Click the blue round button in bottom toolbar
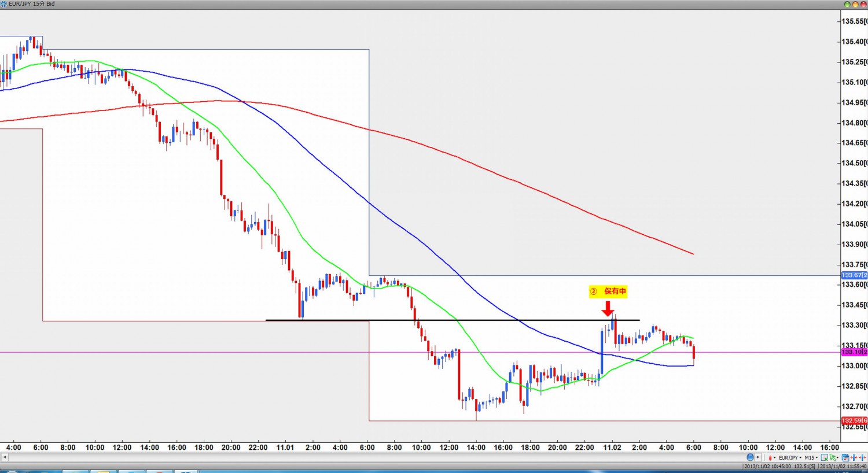Viewport: 868px width, 473px height. click(x=750, y=457)
